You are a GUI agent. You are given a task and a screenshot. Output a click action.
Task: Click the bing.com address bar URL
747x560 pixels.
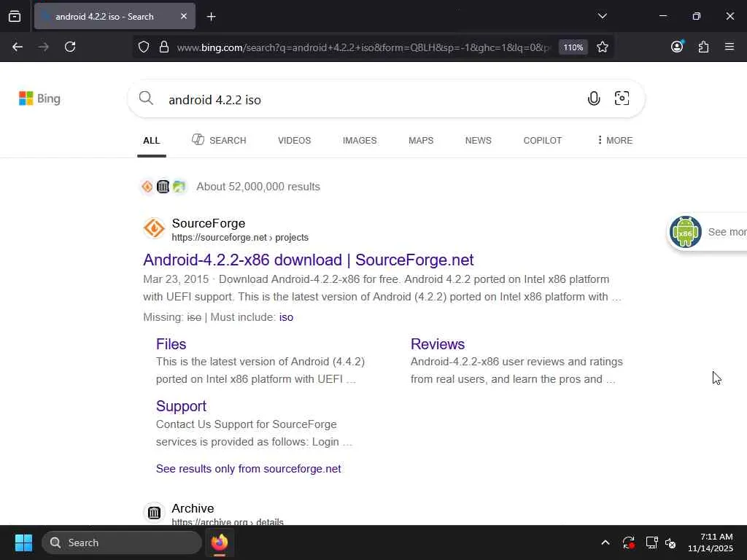click(363, 47)
